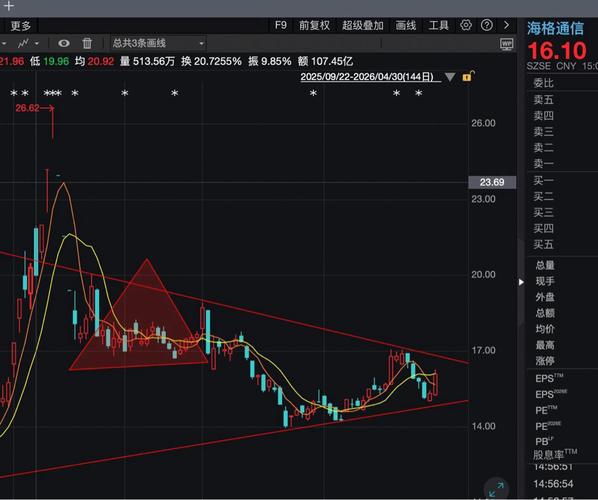598x500 pixels.
Task: Click the PE TTM label
Action: coord(547,410)
